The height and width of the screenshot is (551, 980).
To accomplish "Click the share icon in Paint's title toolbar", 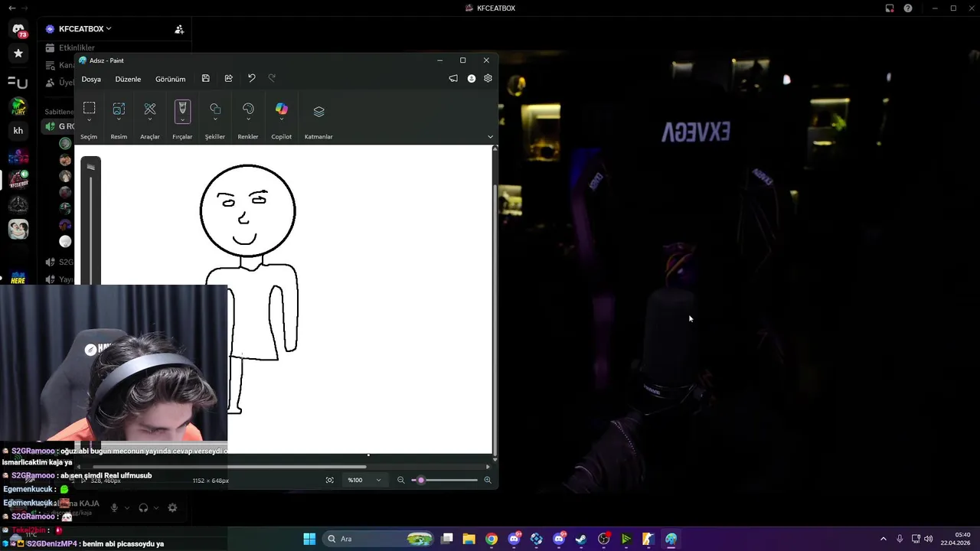I will 228,79.
